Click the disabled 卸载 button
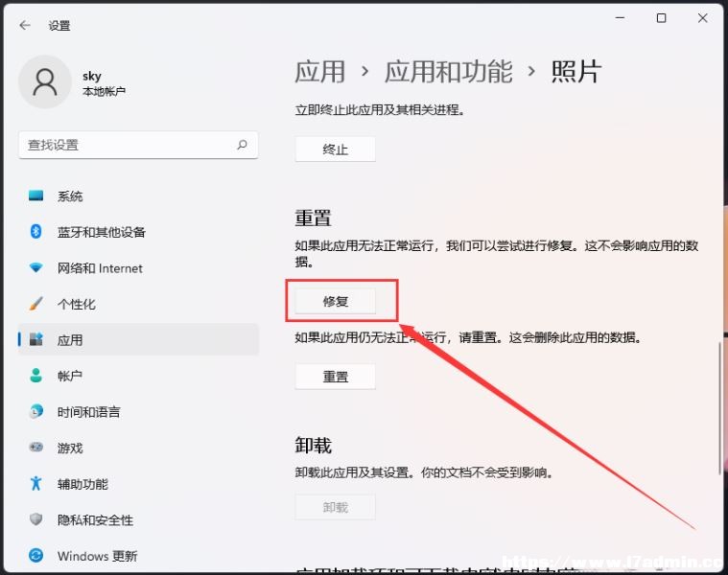 click(x=335, y=507)
